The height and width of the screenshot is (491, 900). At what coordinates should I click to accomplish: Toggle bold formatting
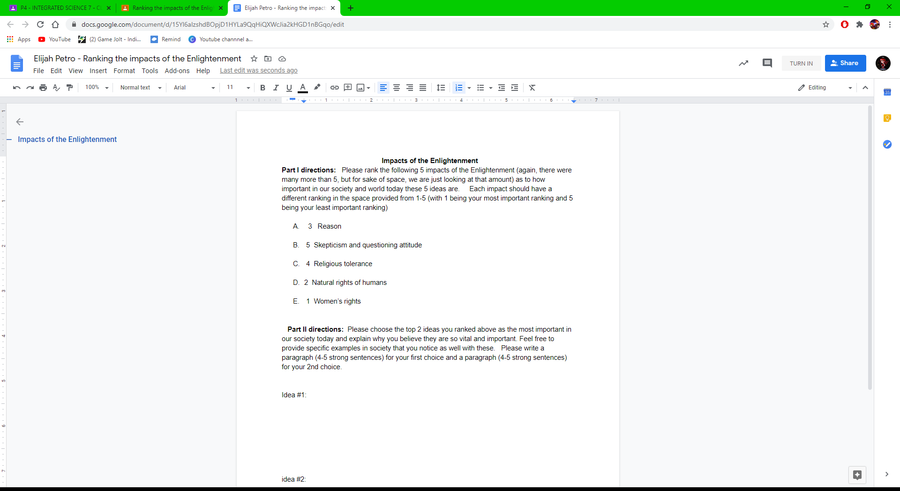point(262,88)
